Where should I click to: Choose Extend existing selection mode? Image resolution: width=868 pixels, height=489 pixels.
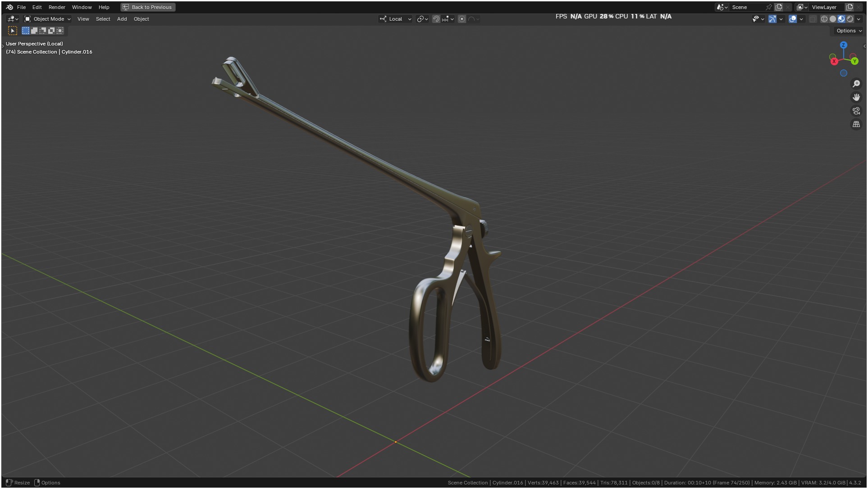pyautogui.click(x=34, y=31)
